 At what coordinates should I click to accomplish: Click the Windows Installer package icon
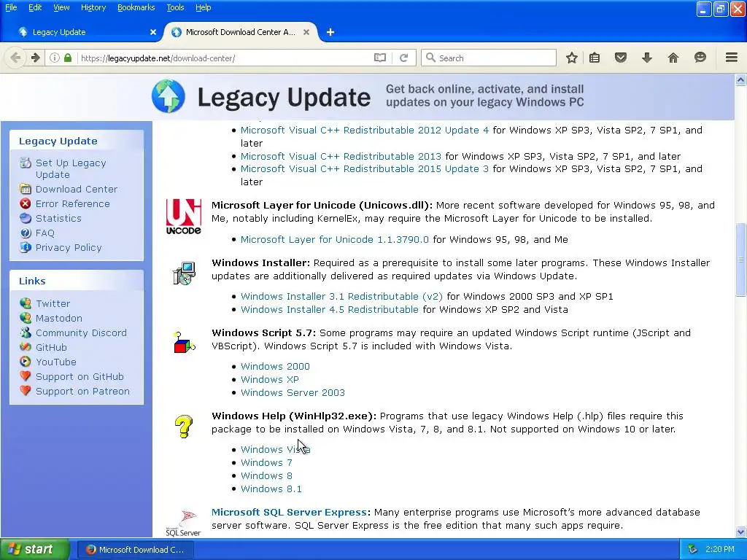184,273
